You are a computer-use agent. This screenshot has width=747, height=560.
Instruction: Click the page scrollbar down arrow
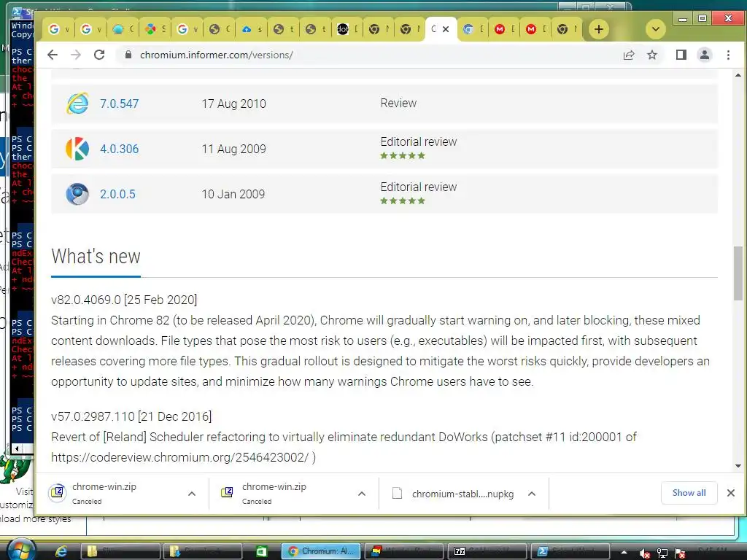click(738, 466)
